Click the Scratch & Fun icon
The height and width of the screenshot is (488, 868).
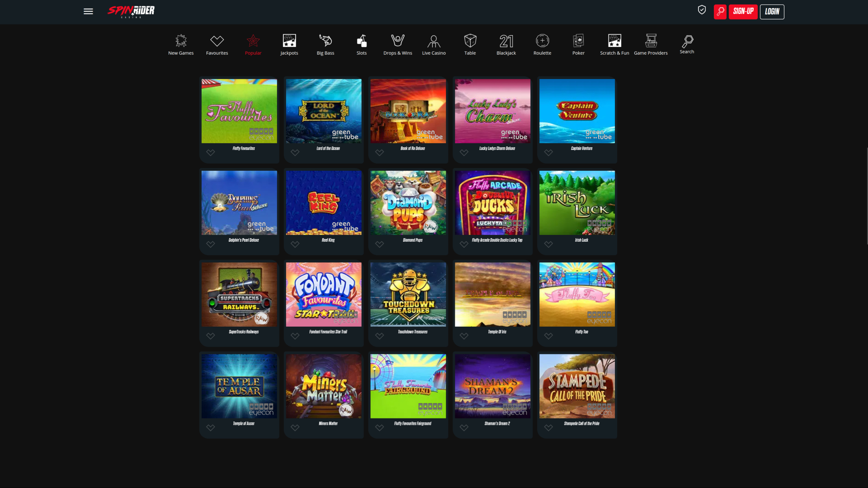(614, 44)
